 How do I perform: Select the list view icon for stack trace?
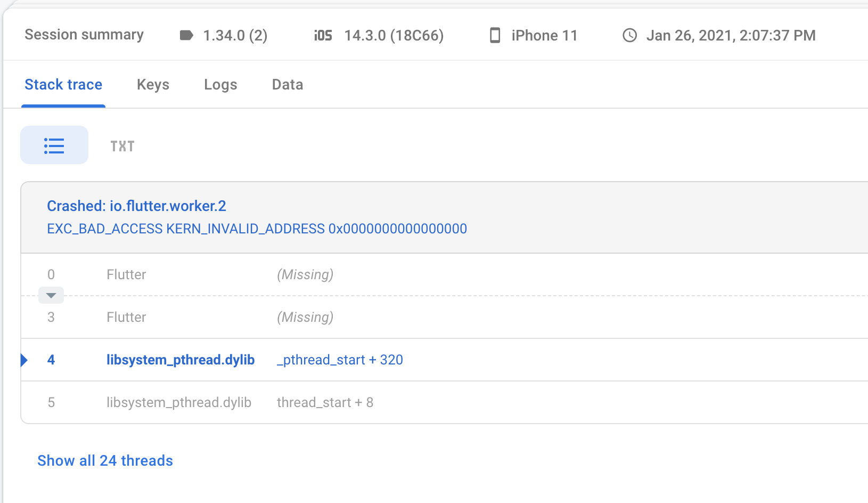coord(54,144)
